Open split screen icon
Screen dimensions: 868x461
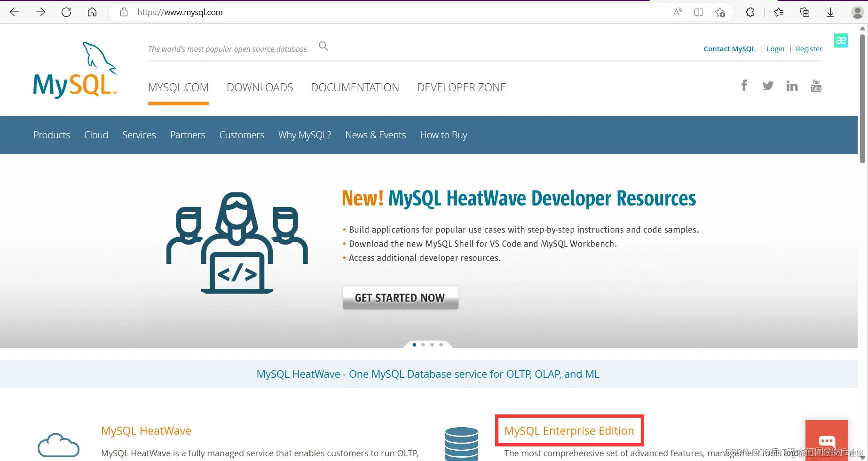click(x=699, y=12)
